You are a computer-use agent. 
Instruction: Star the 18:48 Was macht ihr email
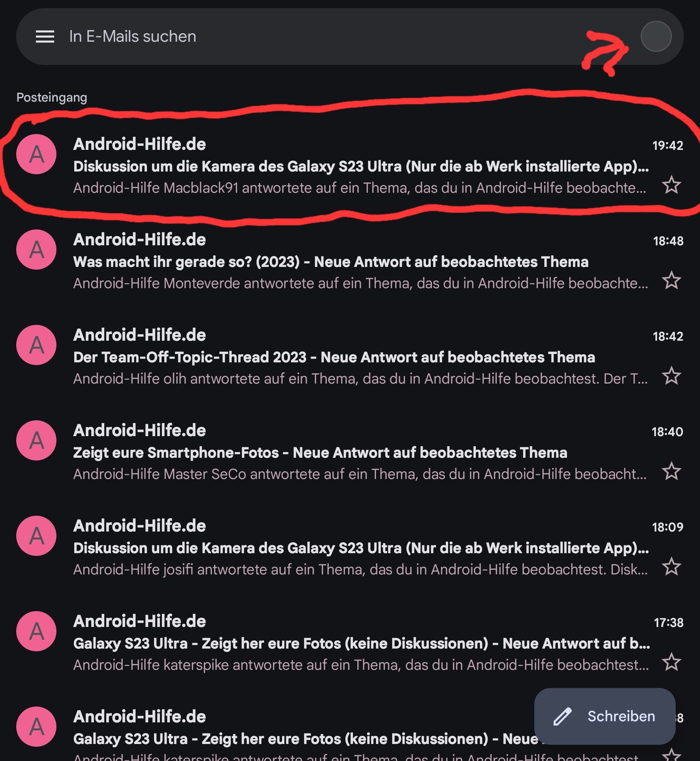point(671,280)
